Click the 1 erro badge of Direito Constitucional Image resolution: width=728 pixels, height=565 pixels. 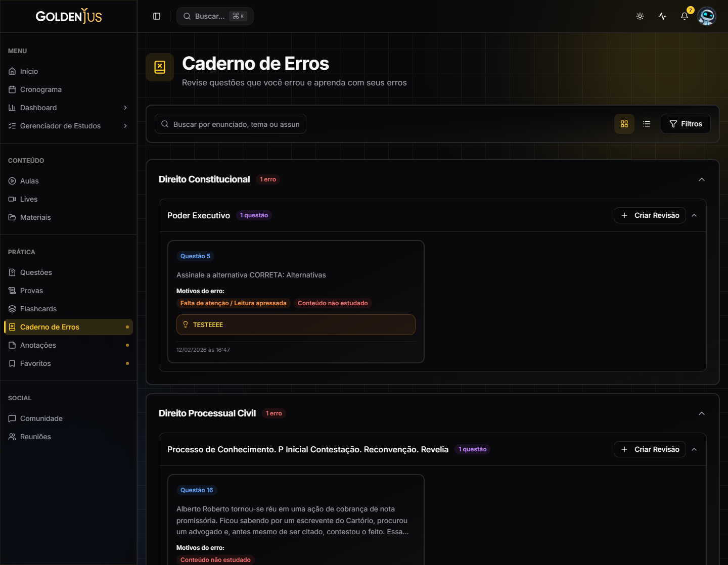(268, 179)
